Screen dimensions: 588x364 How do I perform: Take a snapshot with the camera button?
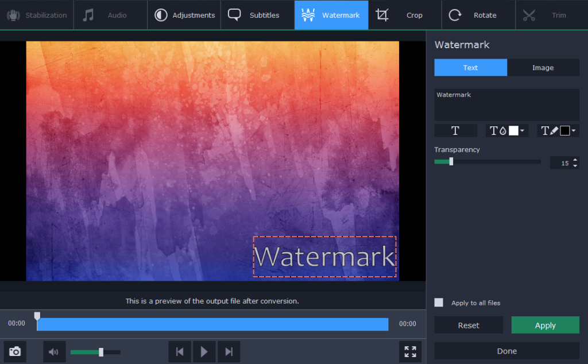pyautogui.click(x=15, y=351)
